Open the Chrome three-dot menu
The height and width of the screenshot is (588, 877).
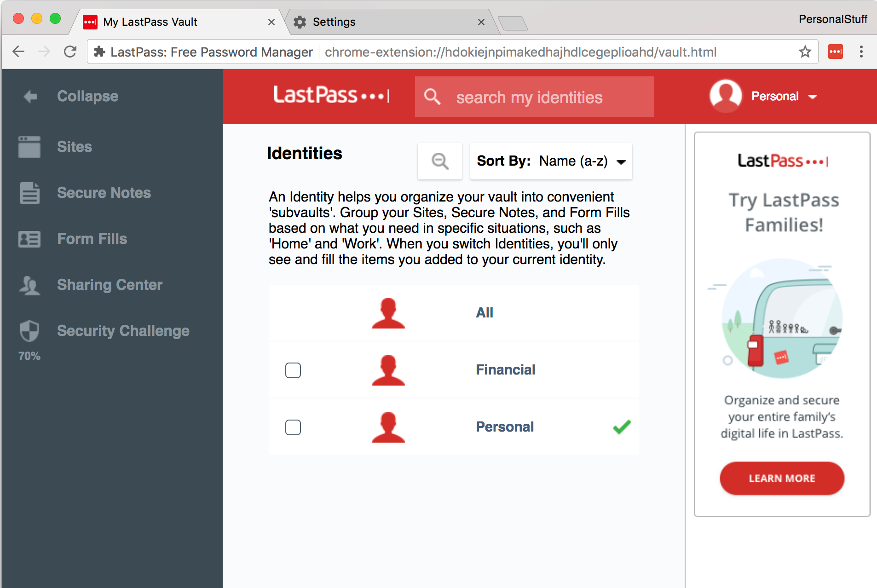(x=861, y=52)
